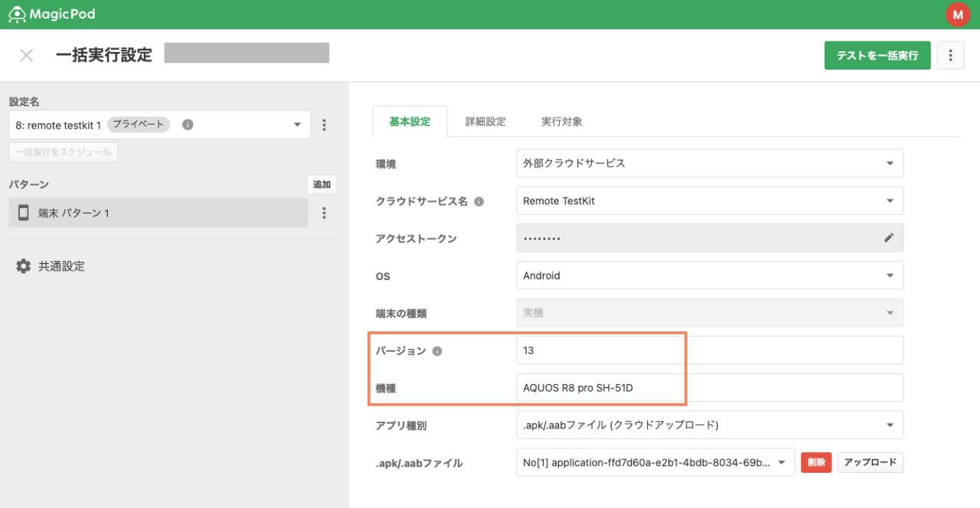Click the gear icon next to 共通設定

click(x=23, y=265)
